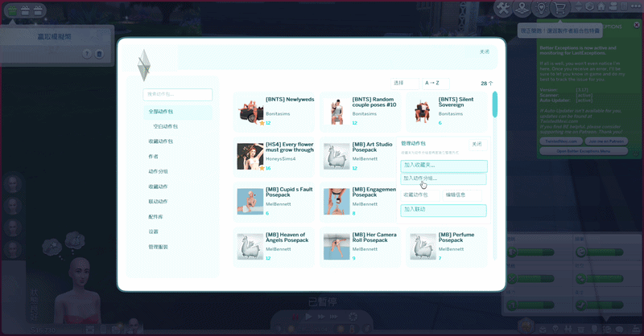Click the lightbulb tips icon in game toolbar
The image size is (644, 336).
[x=541, y=8]
